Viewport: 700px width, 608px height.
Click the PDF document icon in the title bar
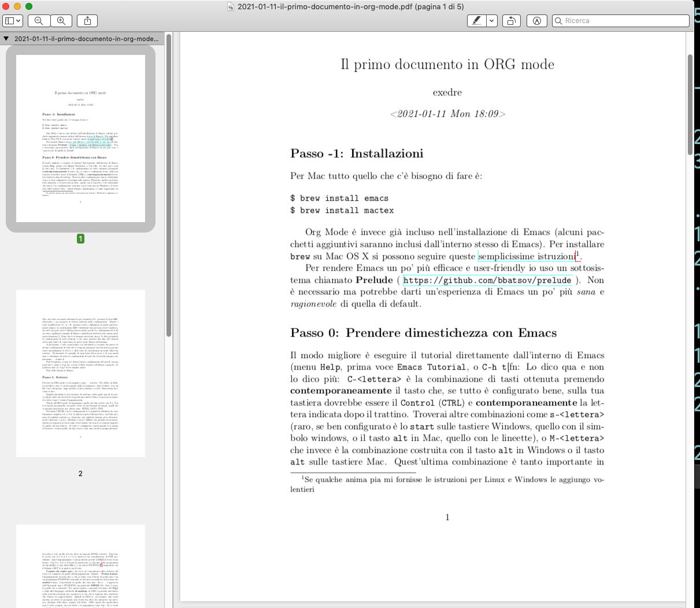tap(233, 6)
